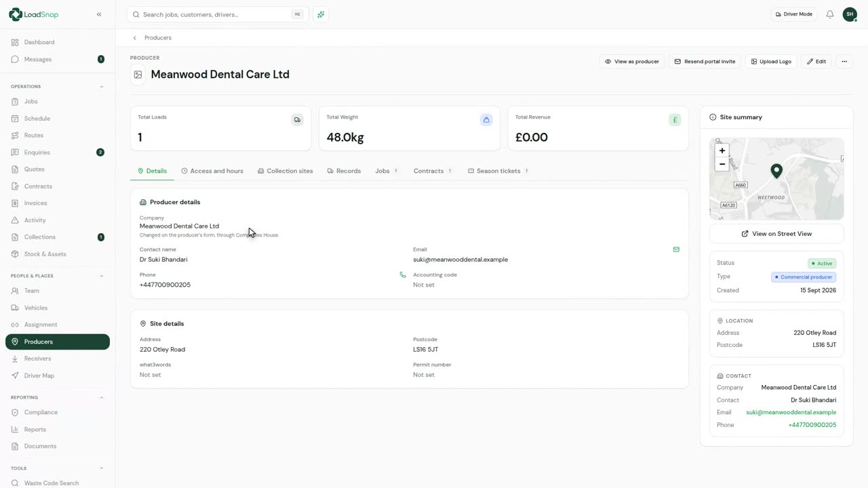
Task: Toggle Driver Mode
Action: (793, 14)
